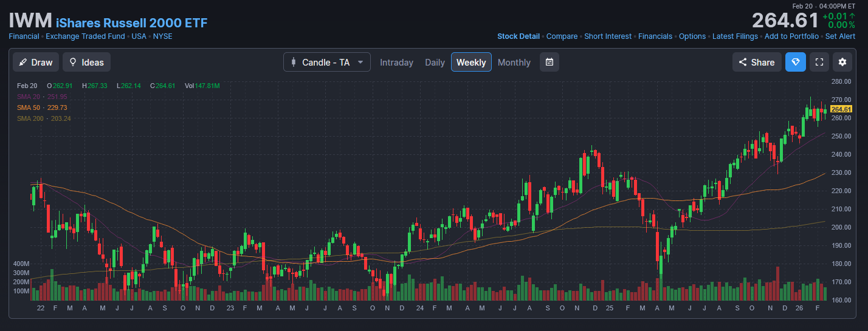The height and width of the screenshot is (331, 868).
Task: Expand the Candle - TA chart type dropdown
Action: pos(327,62)
